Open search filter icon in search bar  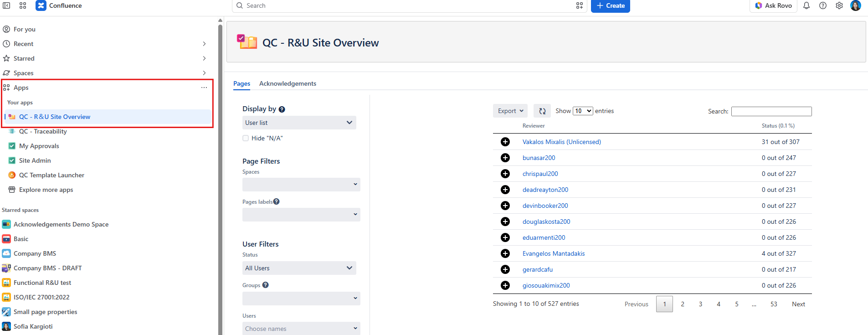point(580,5)
